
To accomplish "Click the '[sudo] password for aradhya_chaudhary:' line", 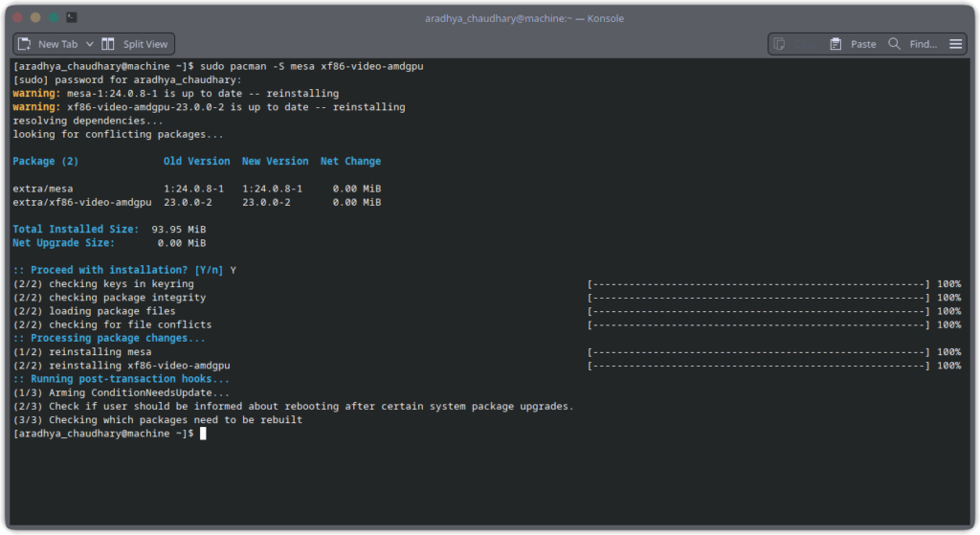I will pos(127,80).
